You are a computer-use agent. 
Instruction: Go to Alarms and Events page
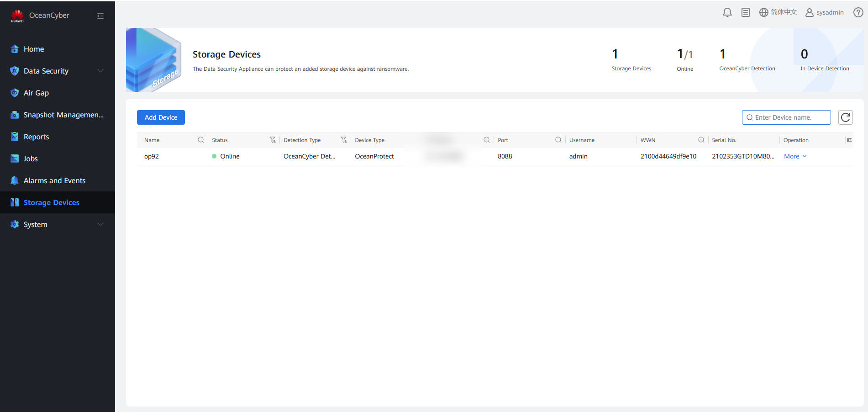click(54, 180)
